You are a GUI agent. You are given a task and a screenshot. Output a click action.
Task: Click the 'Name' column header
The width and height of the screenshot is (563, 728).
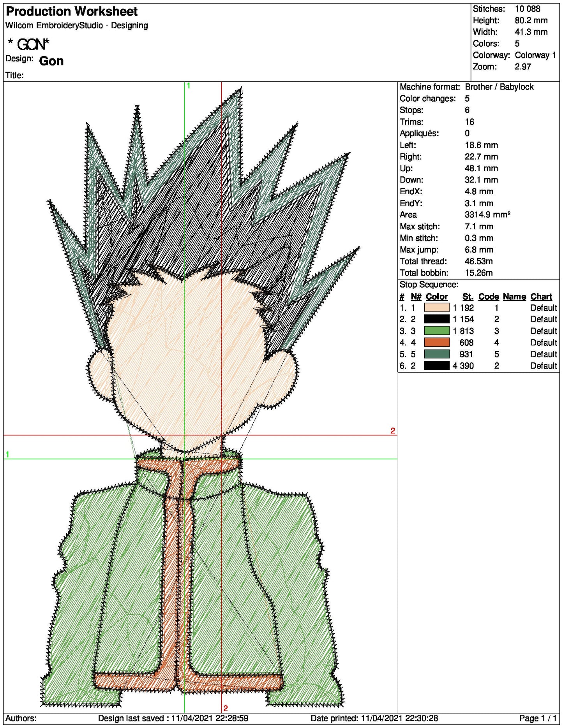point(514,297)
